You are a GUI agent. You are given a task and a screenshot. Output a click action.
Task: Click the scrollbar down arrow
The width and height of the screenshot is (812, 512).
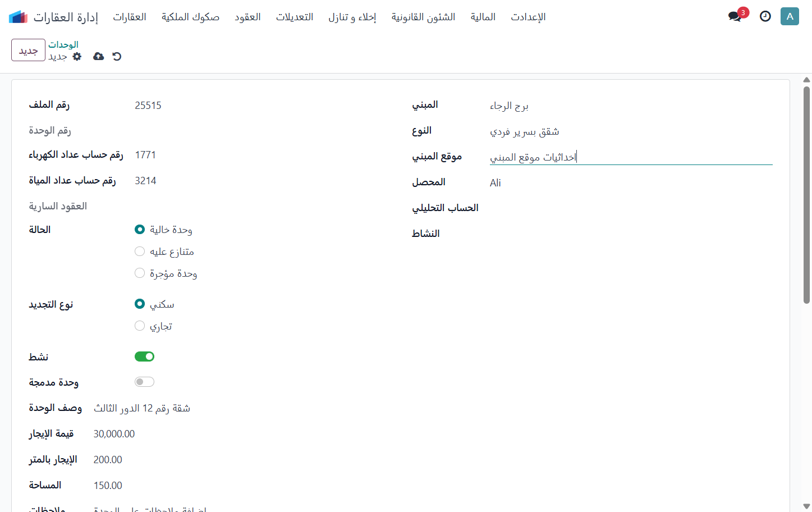(x=806, y=506)
